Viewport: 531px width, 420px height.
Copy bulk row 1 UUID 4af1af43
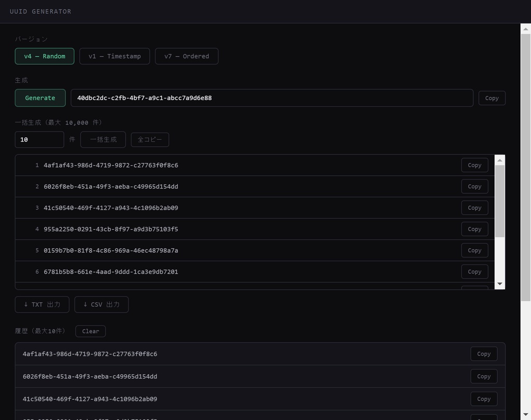474,165
